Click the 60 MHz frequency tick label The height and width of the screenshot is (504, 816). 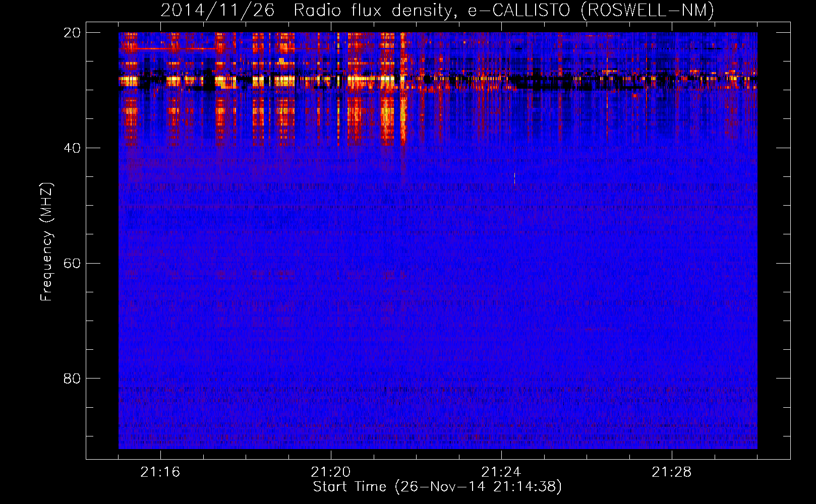(x=72, y=264)
